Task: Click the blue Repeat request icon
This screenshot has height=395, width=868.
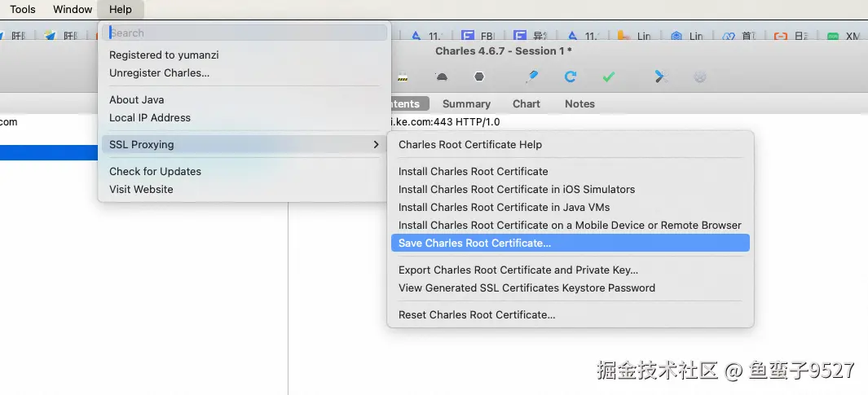Action: point(571,77)
